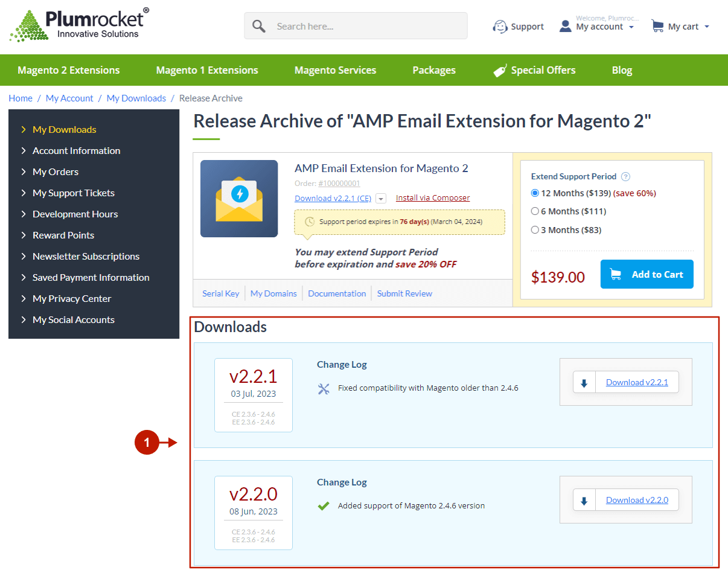Open the Documentation link
Image resolution: width=728 pixels, height=570 pixels.
pyautogui.click(x=337, y=293)
